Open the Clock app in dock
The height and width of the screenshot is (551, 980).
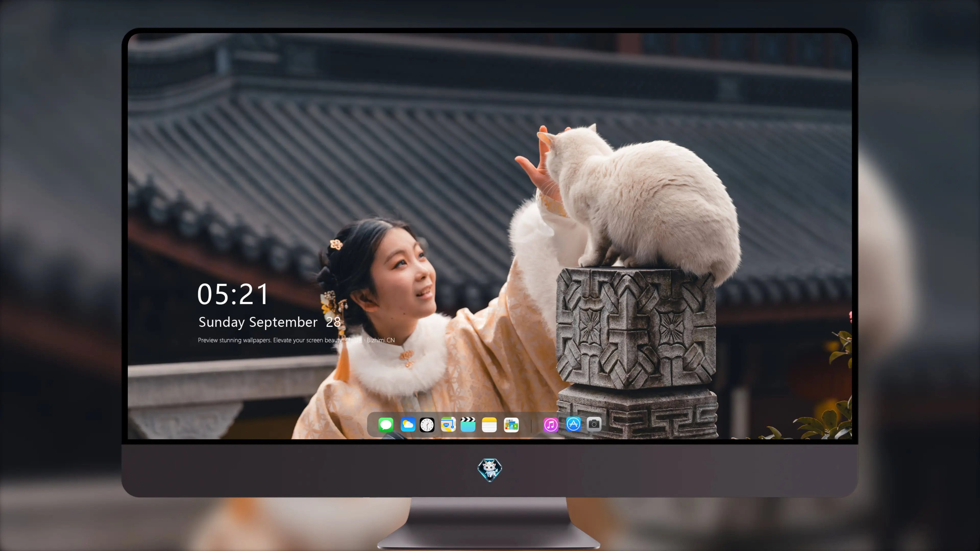[427, 425]
